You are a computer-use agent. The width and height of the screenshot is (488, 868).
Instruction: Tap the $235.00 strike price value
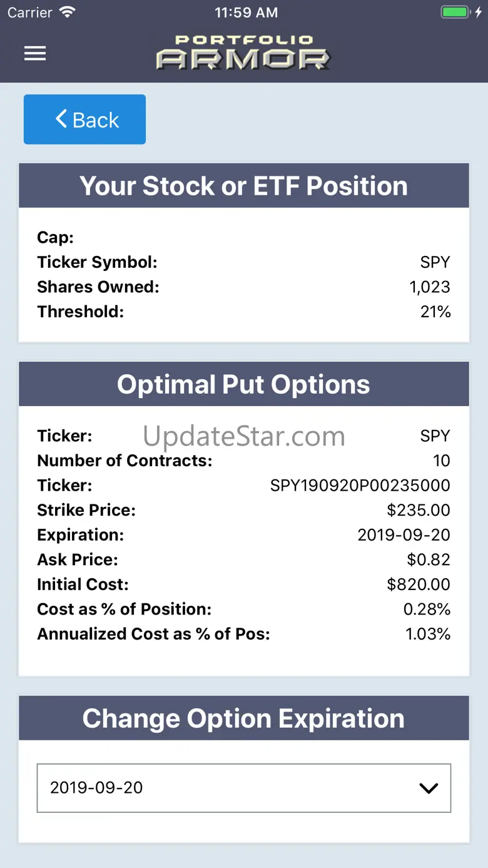click(419, 510)
